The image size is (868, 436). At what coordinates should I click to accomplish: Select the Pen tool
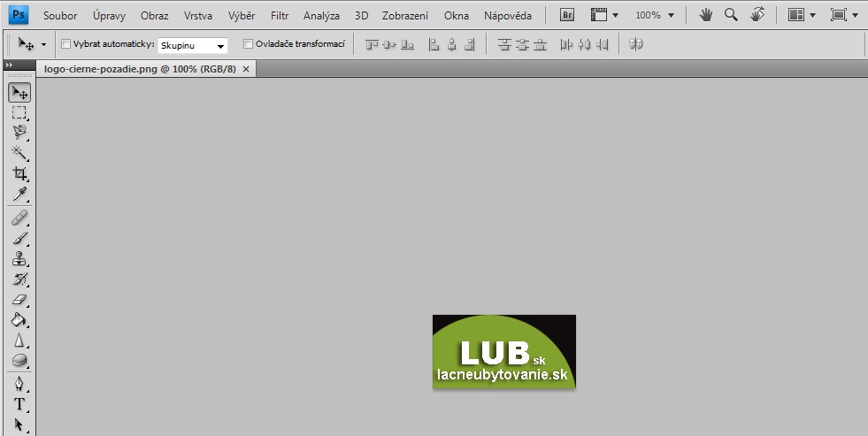tap(19, 384)
